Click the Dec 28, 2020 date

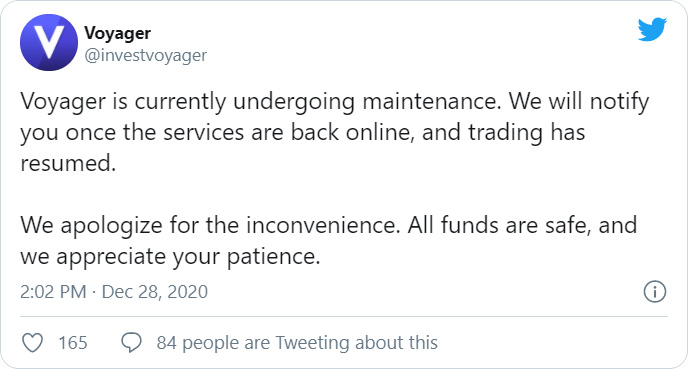coord(154,292)
